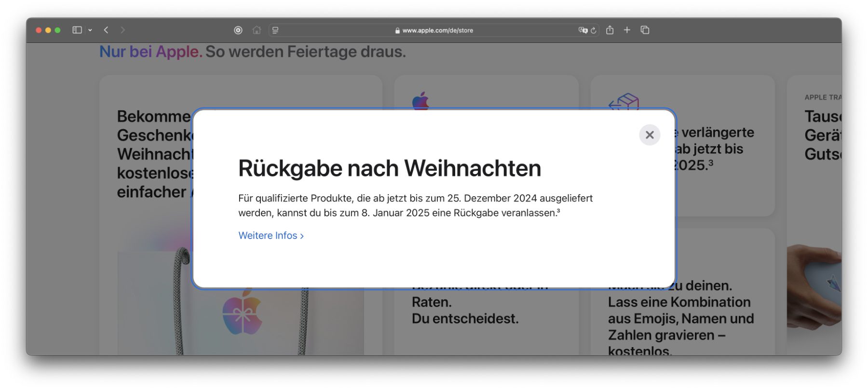Click the address bar showing www.apple.com/de/store
The height and width of the screenshot is (390, 868).
437,30
